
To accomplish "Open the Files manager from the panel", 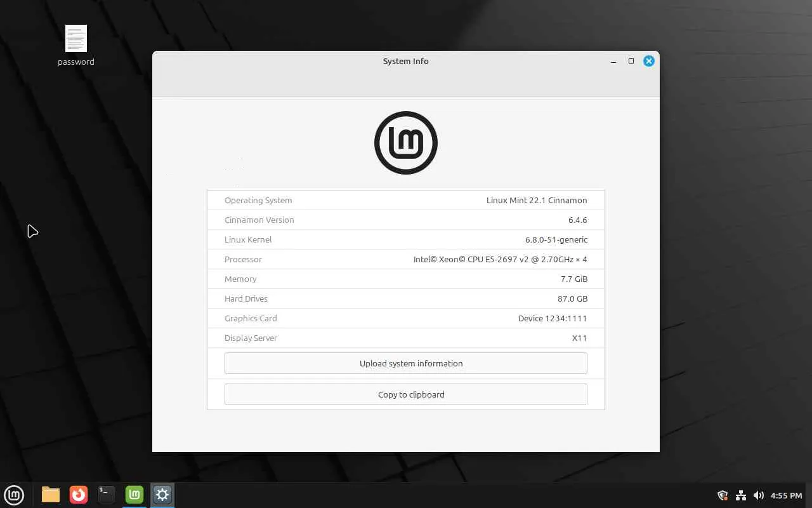I will point(51,495).
